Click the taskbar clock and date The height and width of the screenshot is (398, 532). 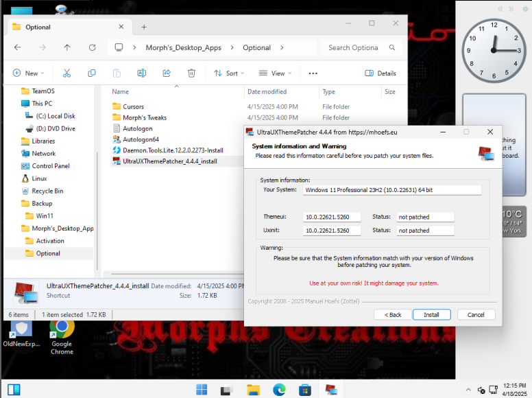(514, 390)
